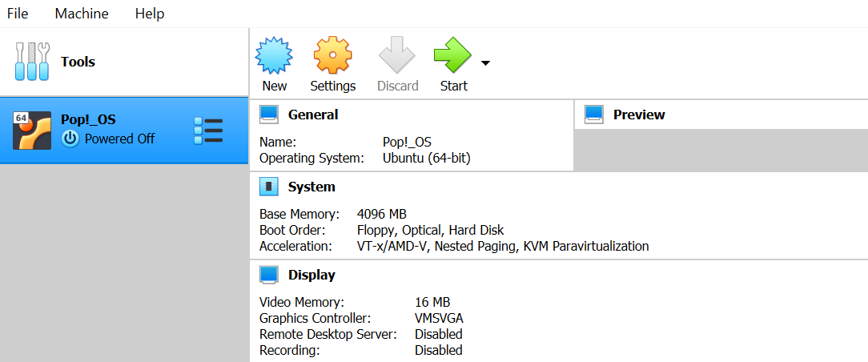Click the Video Memory label

302,302
